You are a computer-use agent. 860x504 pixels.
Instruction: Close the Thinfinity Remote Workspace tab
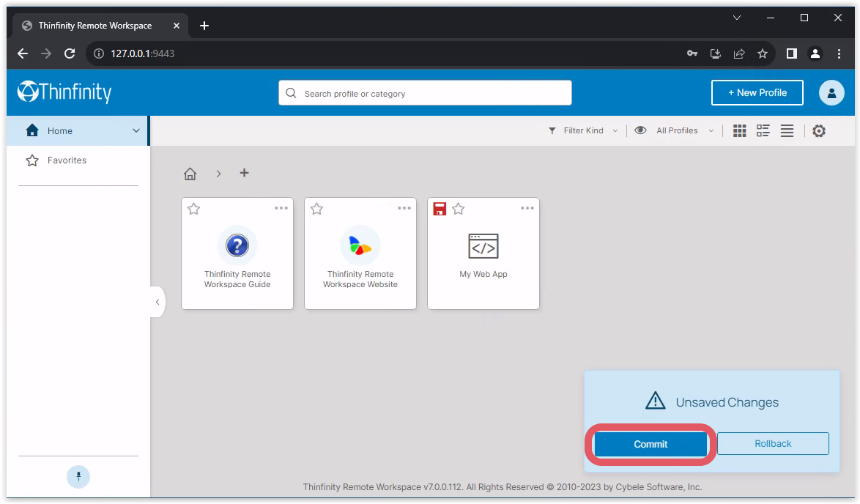click(x=176, y=26)
